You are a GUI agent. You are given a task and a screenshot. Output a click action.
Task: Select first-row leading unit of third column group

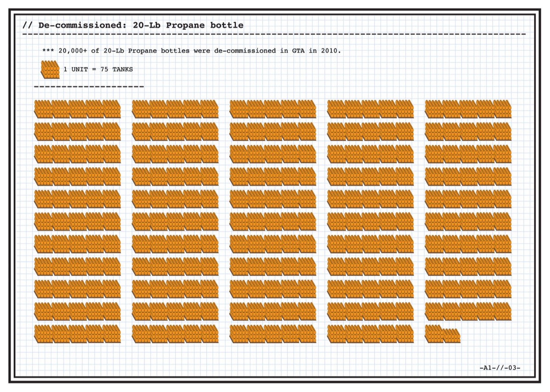pyautogui.click(x=238, y=109)
